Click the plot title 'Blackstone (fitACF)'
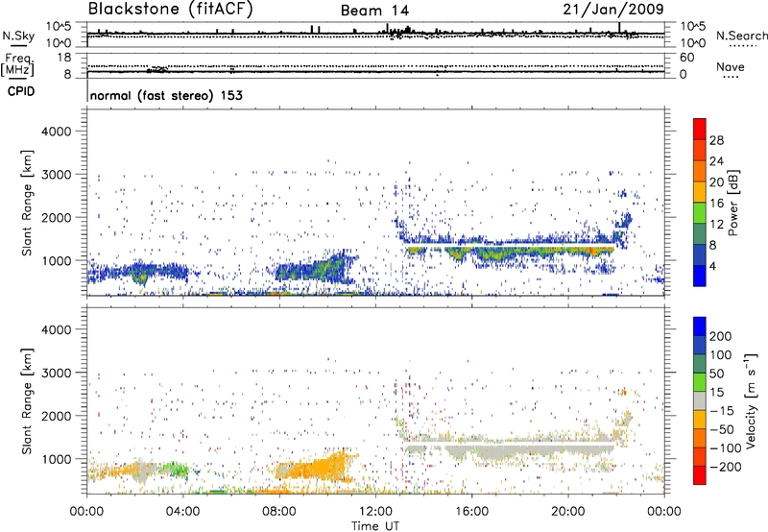The height and width of the screenshot is (532, 768). (x=171, y=10)
